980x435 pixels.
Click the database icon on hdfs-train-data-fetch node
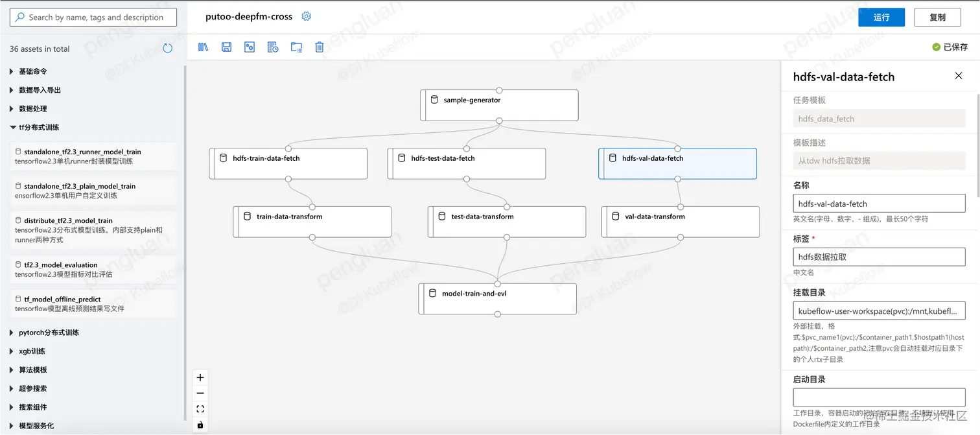tap(224, 158)
